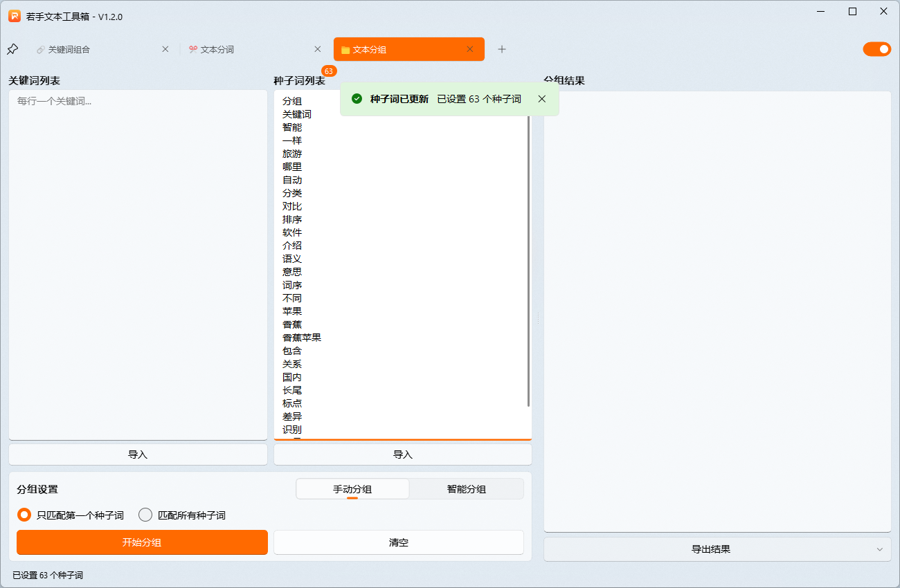The height and width of the screenshot is (588, 900).
Task: Click the plus icon to open a new tab
Action: [x=501, y=49]
